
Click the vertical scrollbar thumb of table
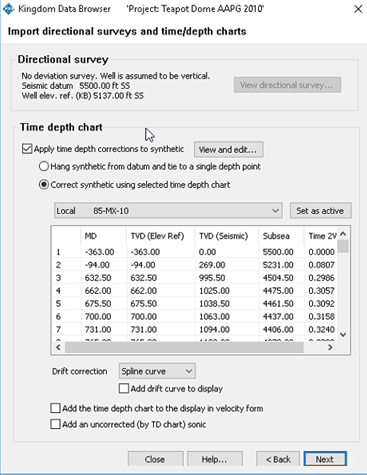pyautogui.click(x=343, y=246)
